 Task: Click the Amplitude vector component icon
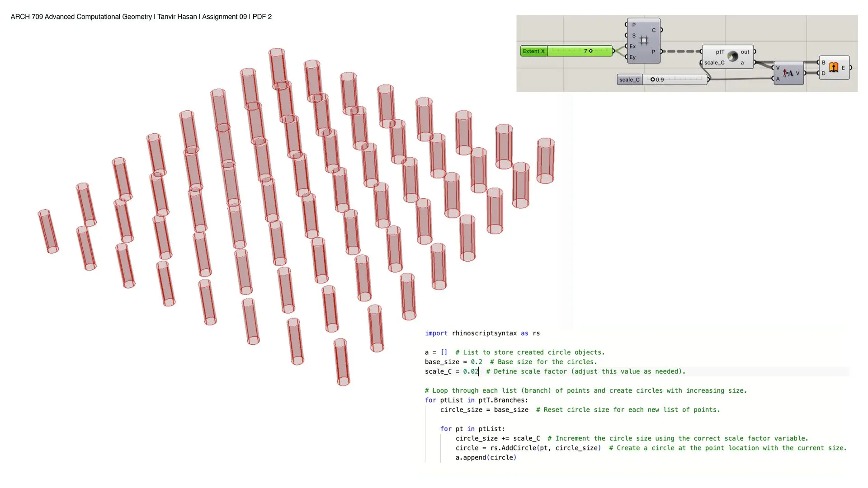pos(788,73)
